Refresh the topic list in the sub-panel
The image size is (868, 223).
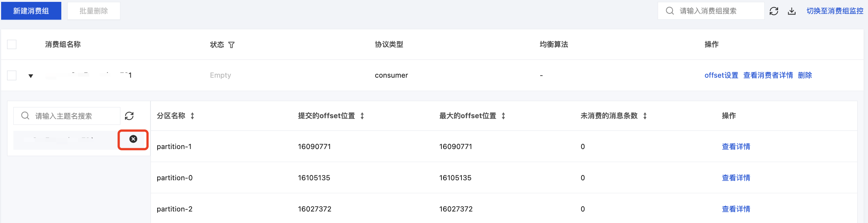coord(129,116)
